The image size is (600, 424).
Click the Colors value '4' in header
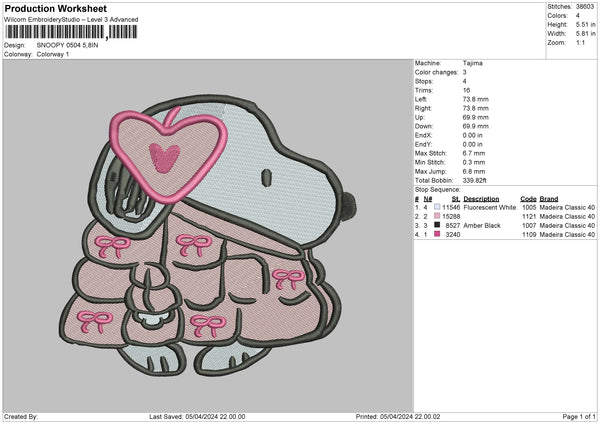click(578, 16)
